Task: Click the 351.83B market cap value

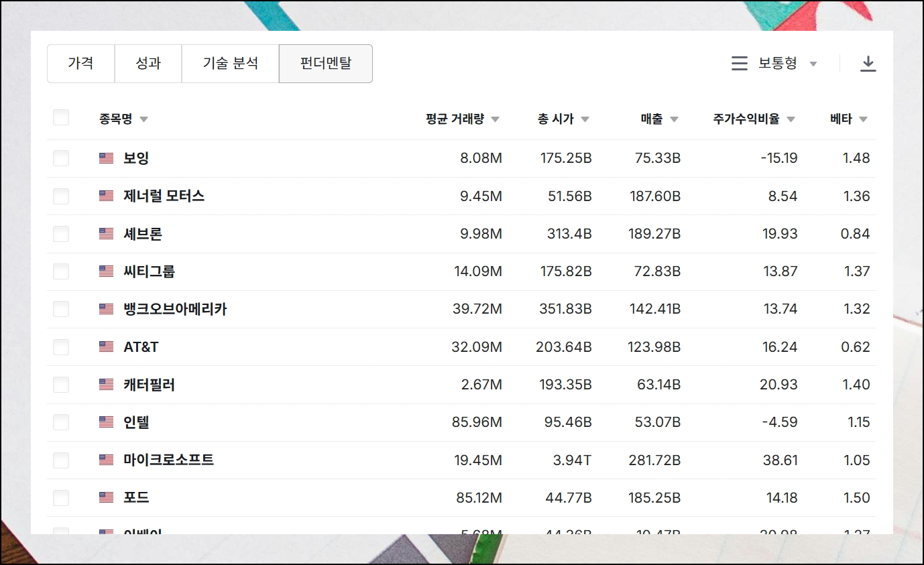Action: (x=565, y=309)
